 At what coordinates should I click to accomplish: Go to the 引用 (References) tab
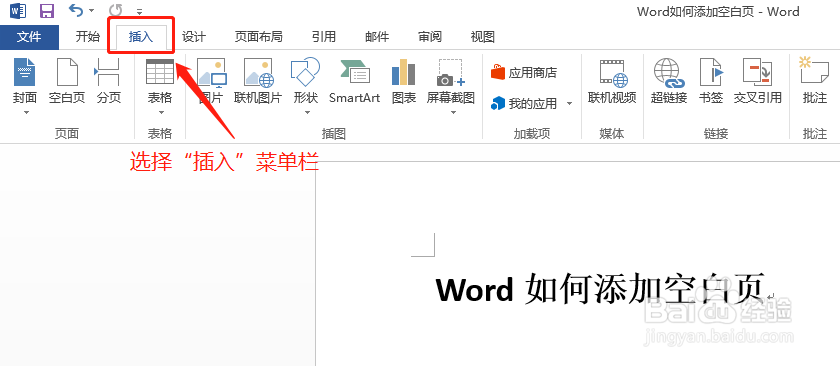pos(324,37)
